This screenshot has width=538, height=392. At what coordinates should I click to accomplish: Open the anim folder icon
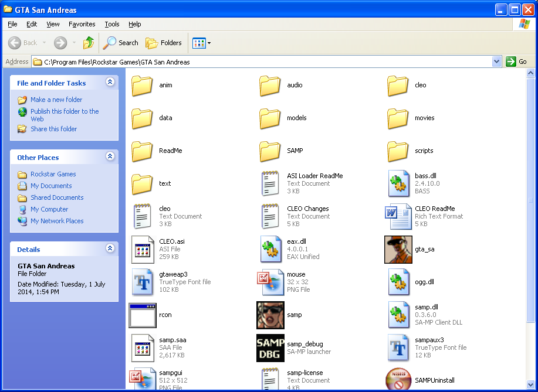(x=142, y=86)
